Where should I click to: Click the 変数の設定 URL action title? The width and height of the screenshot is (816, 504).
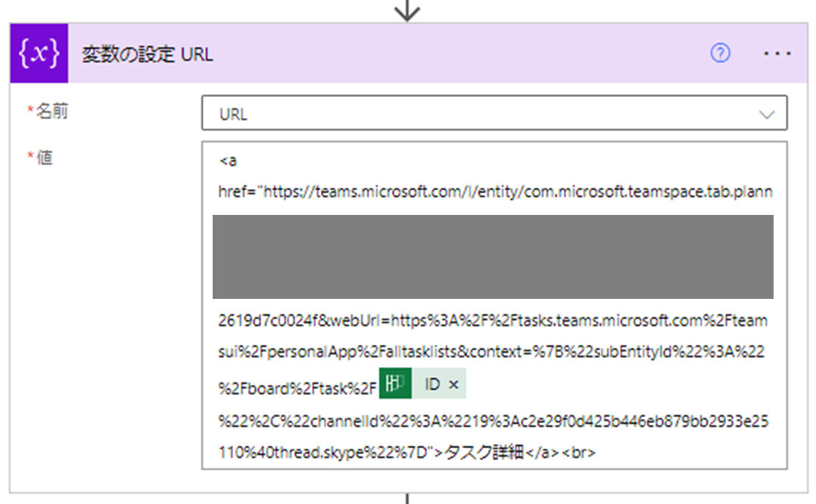coord(148,54)
